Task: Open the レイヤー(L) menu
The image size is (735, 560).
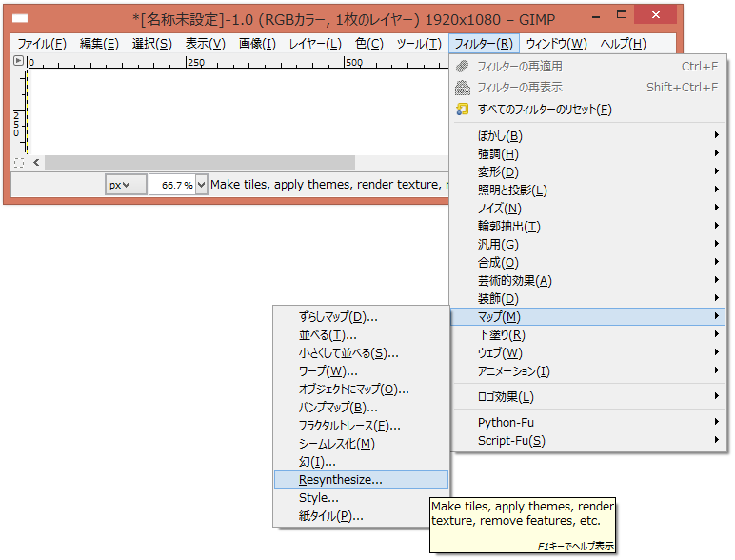Action: (315, 44)
